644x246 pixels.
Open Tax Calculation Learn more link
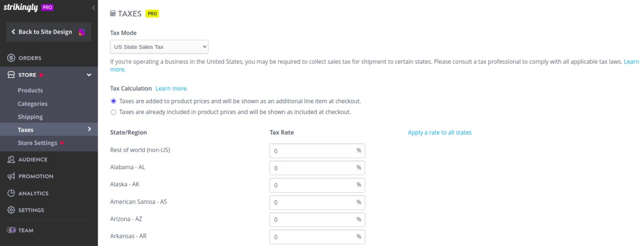tap(171, 88)
